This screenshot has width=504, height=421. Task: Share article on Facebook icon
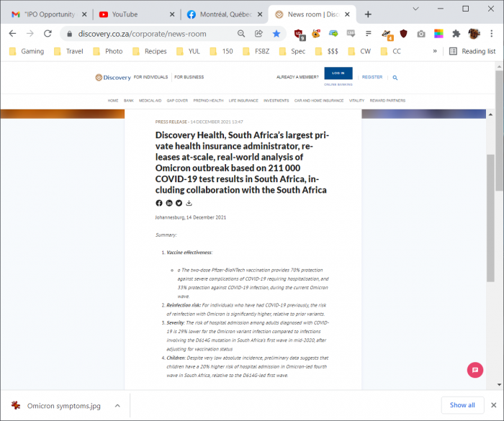tap(159, 203)
